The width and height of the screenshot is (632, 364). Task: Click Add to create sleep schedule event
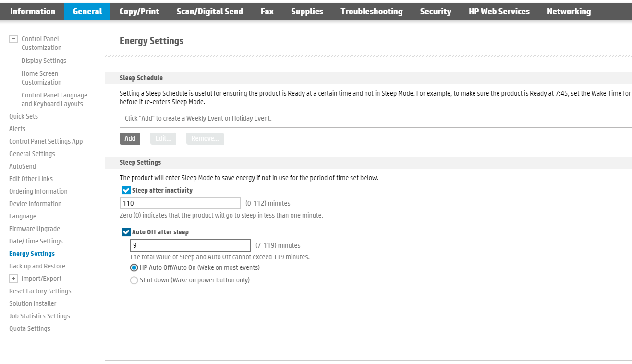pyautogui.click(x=130, y=138)
